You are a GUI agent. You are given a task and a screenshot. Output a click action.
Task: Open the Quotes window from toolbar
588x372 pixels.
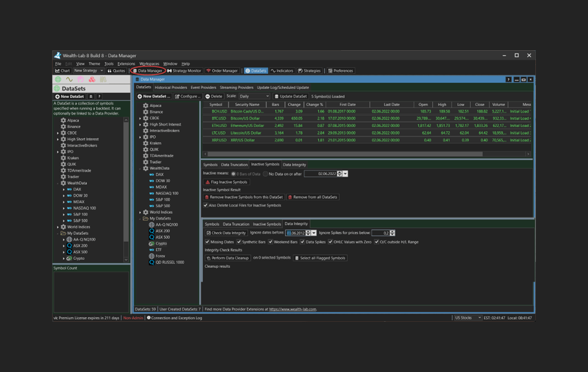point(116,71)
